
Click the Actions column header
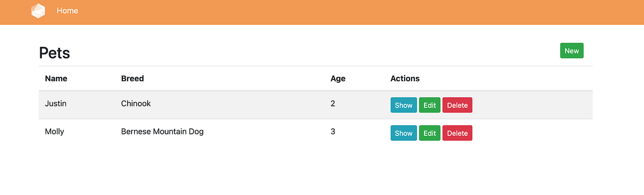[x=405, y=78]
